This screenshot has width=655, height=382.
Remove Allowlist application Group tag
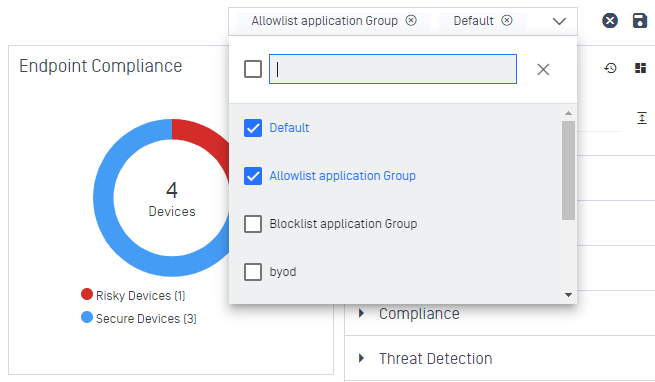coord(411,20)
